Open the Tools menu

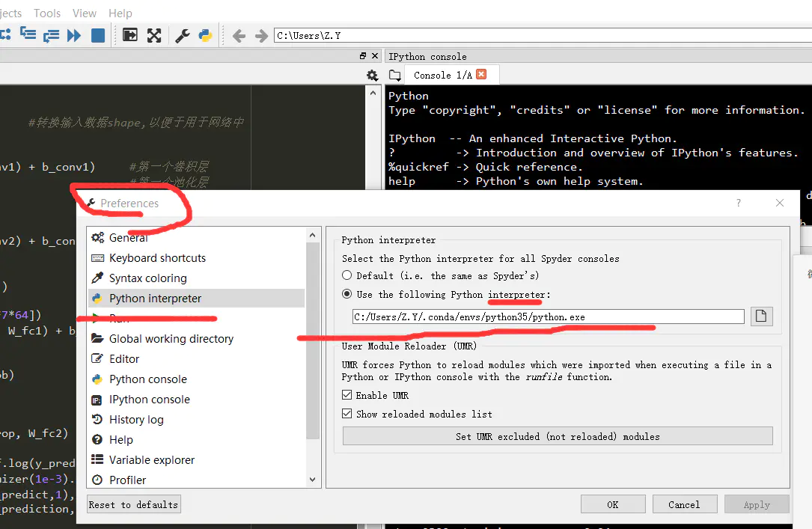click(x=47, y=13)
